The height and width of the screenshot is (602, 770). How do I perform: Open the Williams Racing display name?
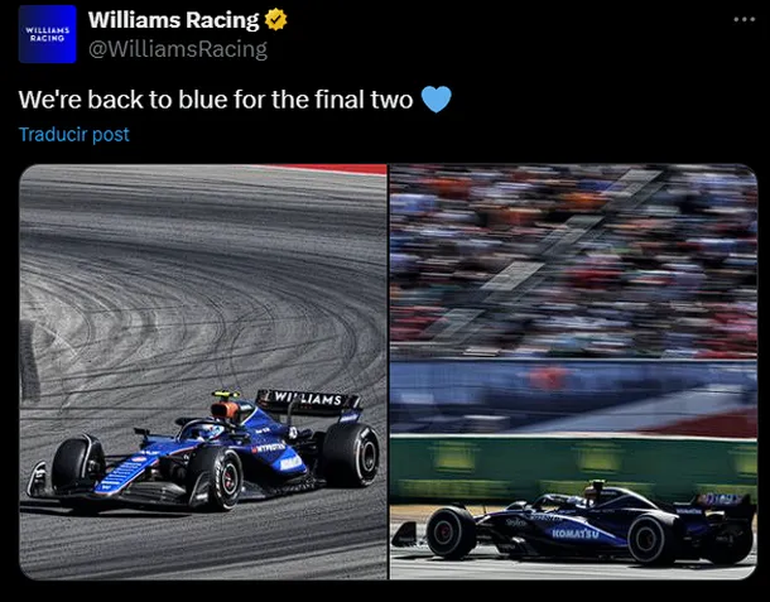[173, 20]
